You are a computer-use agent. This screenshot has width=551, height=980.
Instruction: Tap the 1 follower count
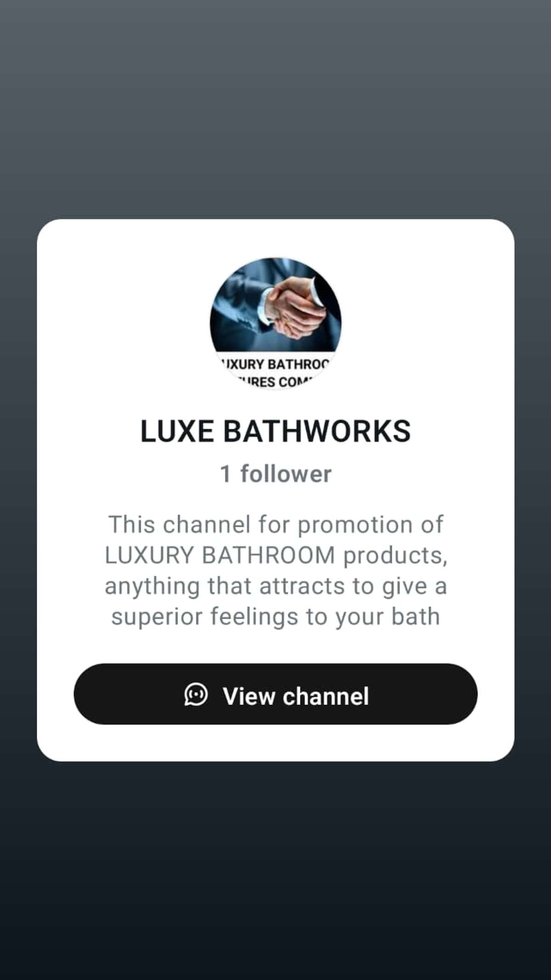[x=275, y=474]
